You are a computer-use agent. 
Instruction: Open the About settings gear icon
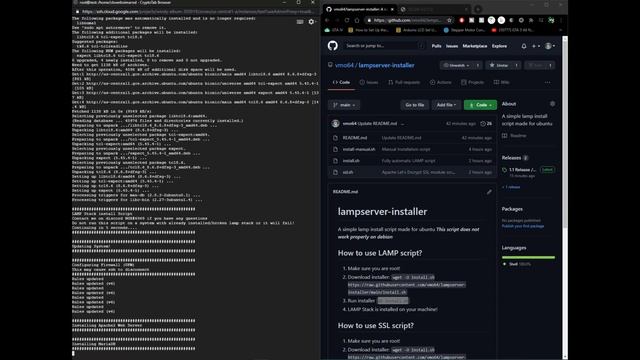coord(552,104)
